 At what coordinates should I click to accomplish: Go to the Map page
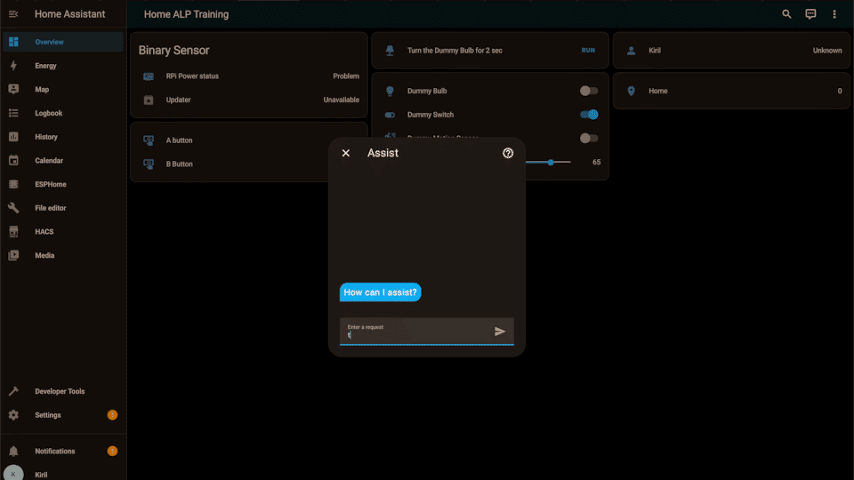click(63, 89)
